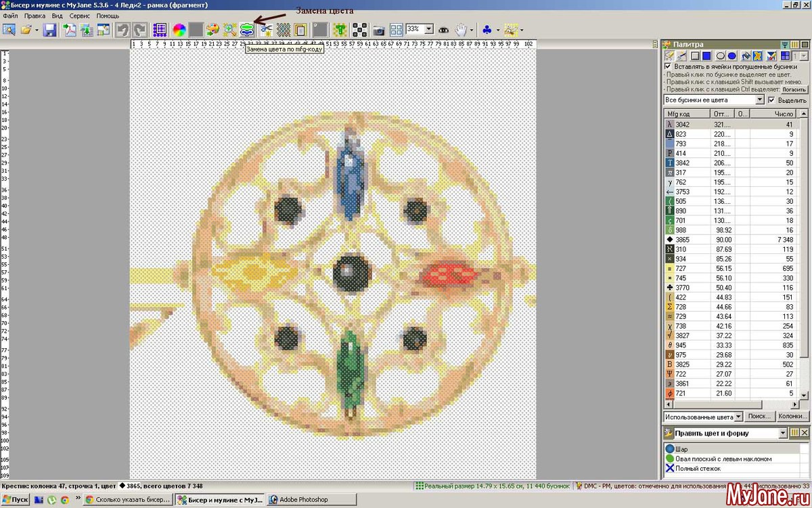The image size is (812, 508).
Task: Open the 'Использованные цвета' combo box
Action: pyautogui.click(x=738, y=417)
